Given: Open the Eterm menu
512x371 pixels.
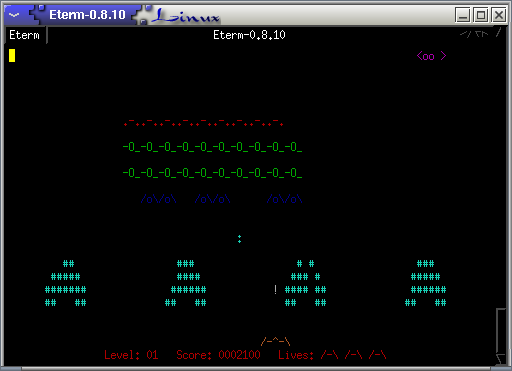Looking at the screenshot, I should 24,35.
